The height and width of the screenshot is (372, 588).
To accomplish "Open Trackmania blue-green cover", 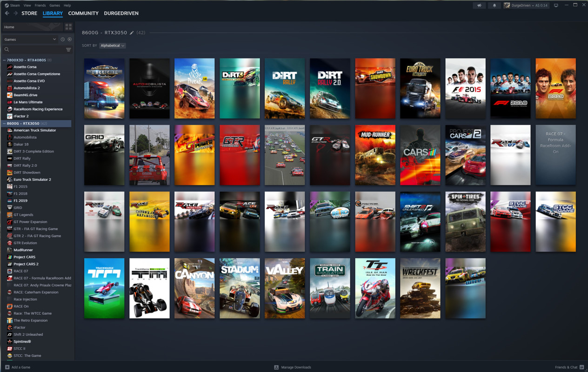I will tap(104, 288).
